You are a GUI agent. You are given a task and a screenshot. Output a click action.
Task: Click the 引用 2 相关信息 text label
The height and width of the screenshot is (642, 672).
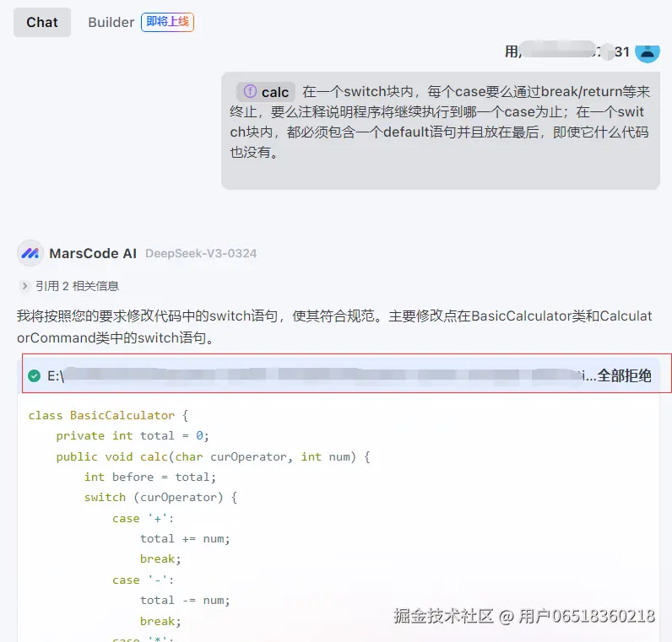tap(77, 286)
